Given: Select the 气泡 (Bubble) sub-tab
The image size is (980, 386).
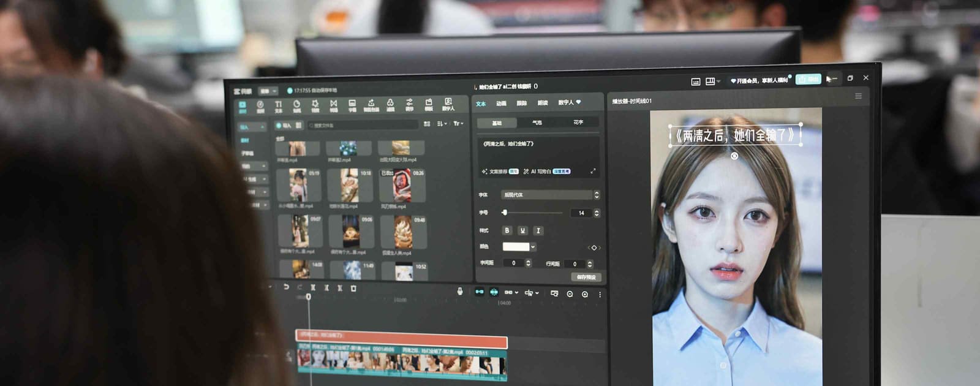Looking at the screenshot, I should (537, 123).
